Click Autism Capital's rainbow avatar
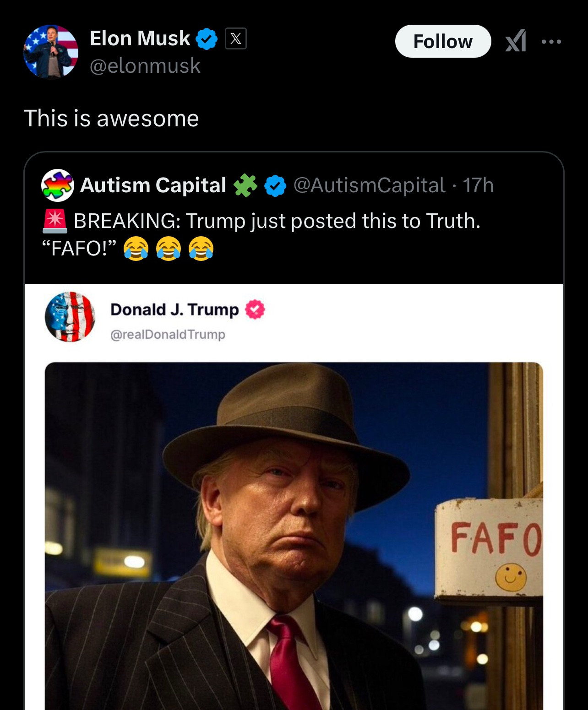 click(58, 185)
